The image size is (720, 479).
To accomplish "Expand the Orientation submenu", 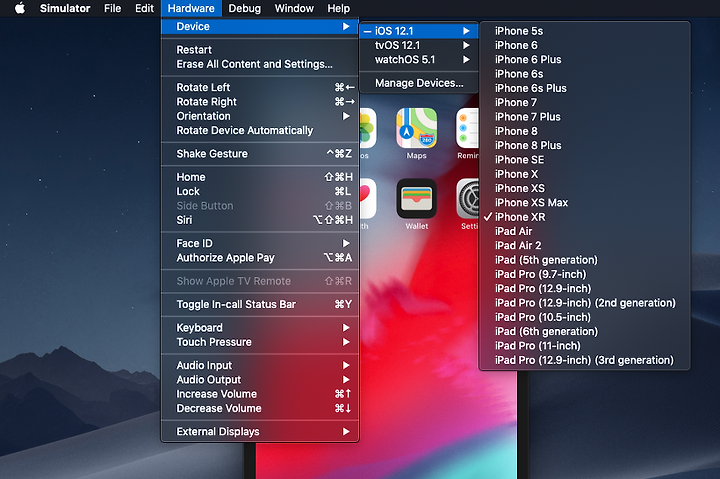I will 260,116.
